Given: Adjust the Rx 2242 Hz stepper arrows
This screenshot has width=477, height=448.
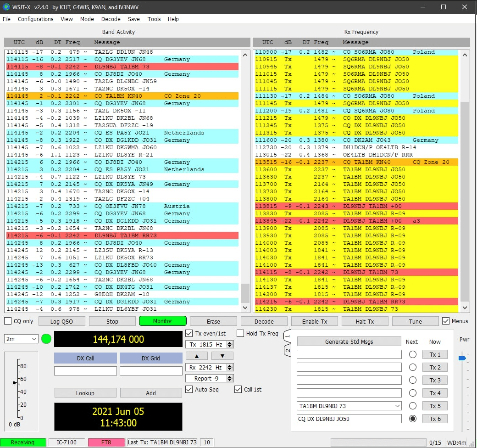Looking at the screenshot, I should point(230,367).
